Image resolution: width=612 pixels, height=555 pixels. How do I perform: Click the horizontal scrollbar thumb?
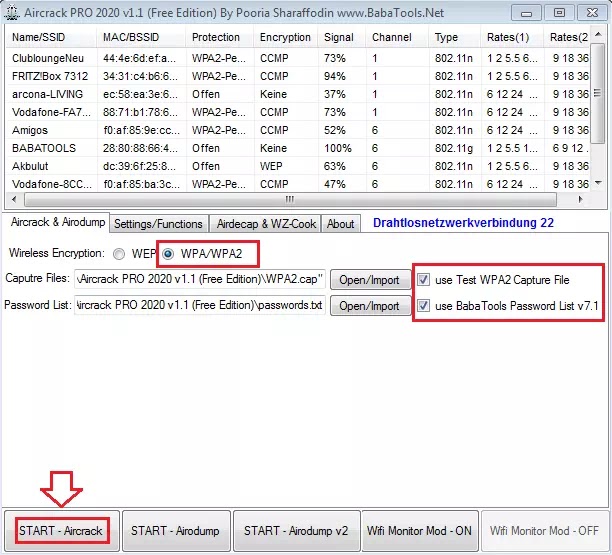pyautogui.click(x=290, y=199)
